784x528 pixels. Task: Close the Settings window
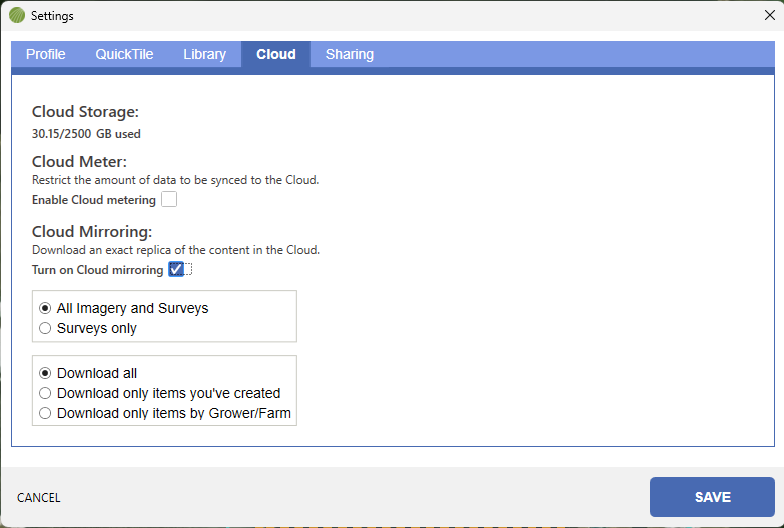[x=769, y=15]
